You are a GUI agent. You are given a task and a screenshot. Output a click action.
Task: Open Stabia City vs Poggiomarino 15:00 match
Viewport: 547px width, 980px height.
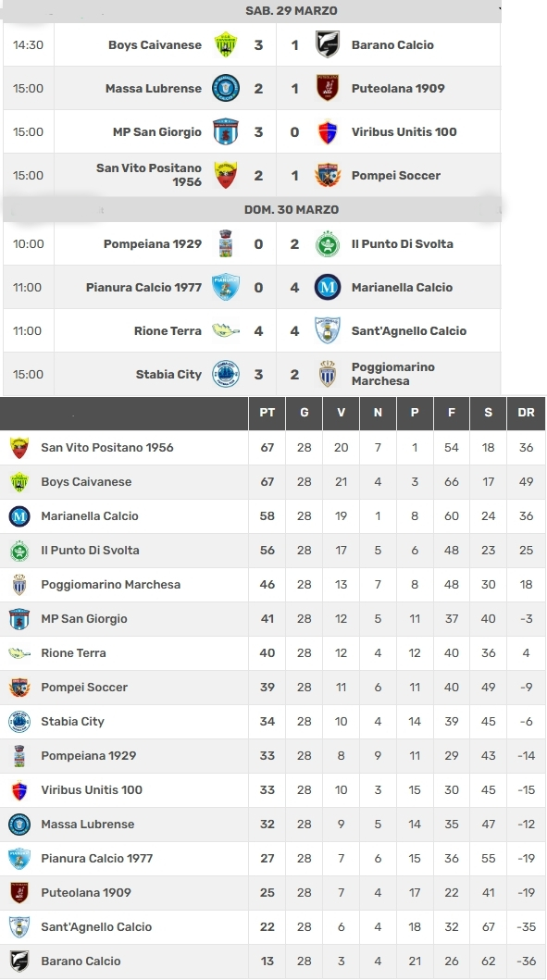252,375
